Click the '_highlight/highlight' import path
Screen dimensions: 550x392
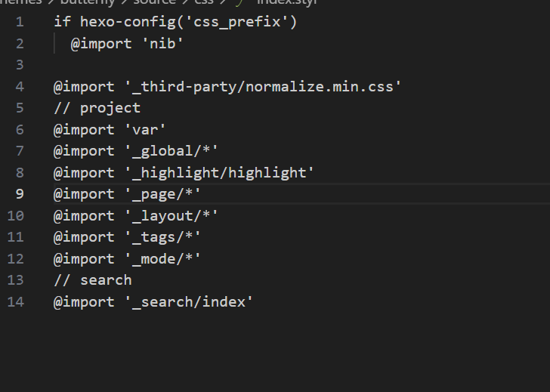218,172
